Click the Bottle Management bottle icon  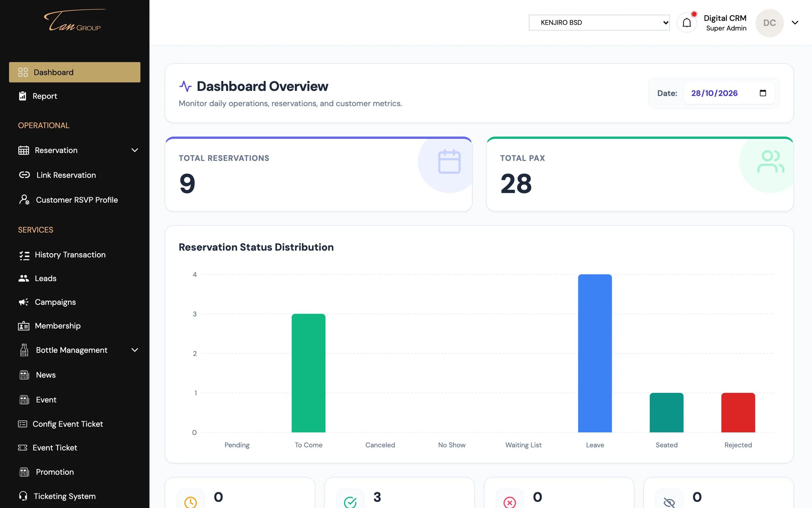(x=24, y=350)
